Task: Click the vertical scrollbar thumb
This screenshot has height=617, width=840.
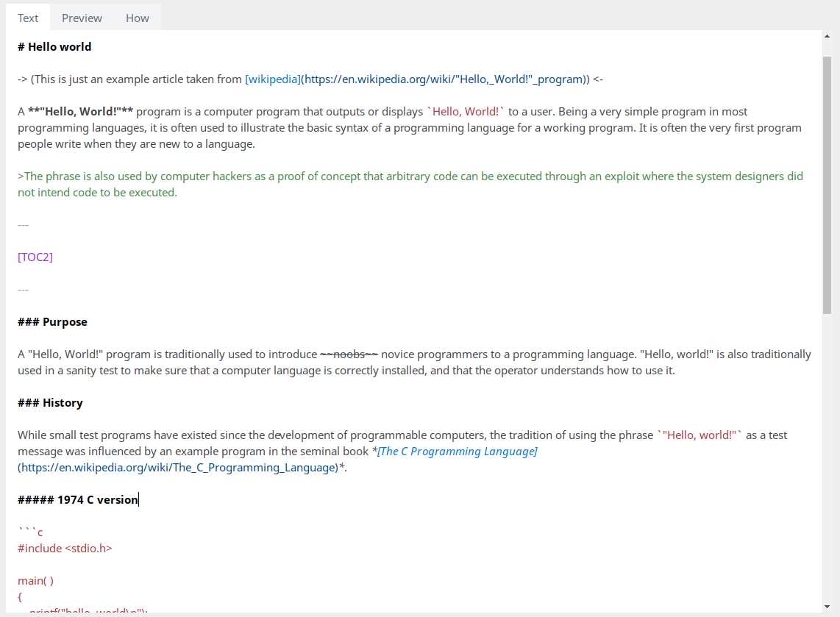Action: (x=827, y=185)
